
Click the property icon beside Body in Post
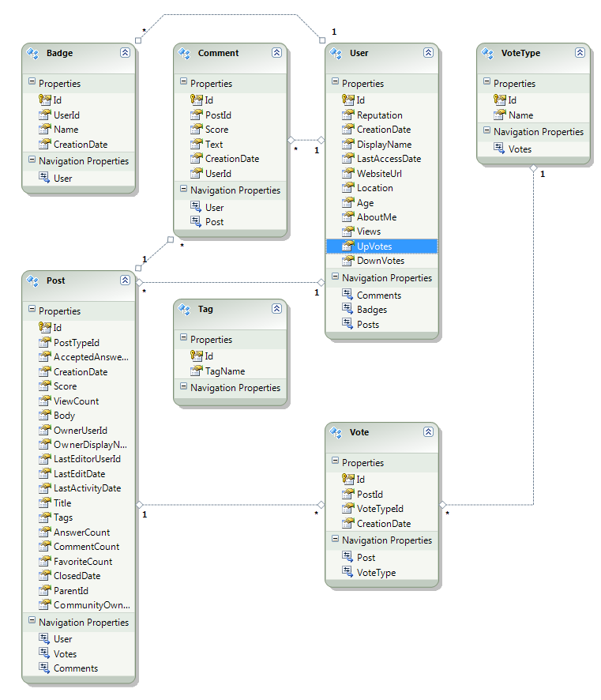[x=45, y=415]
